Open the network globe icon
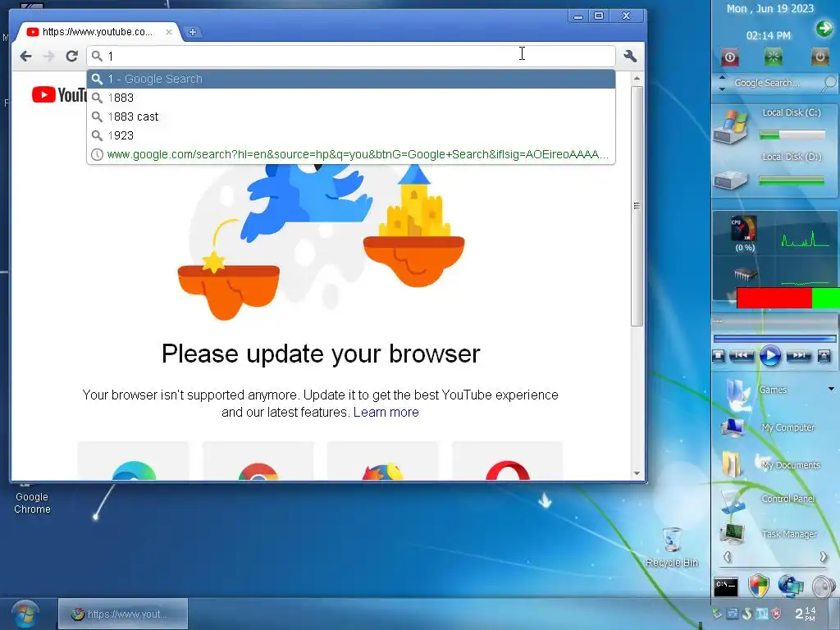The image size is (840, 630). [791, 586]
